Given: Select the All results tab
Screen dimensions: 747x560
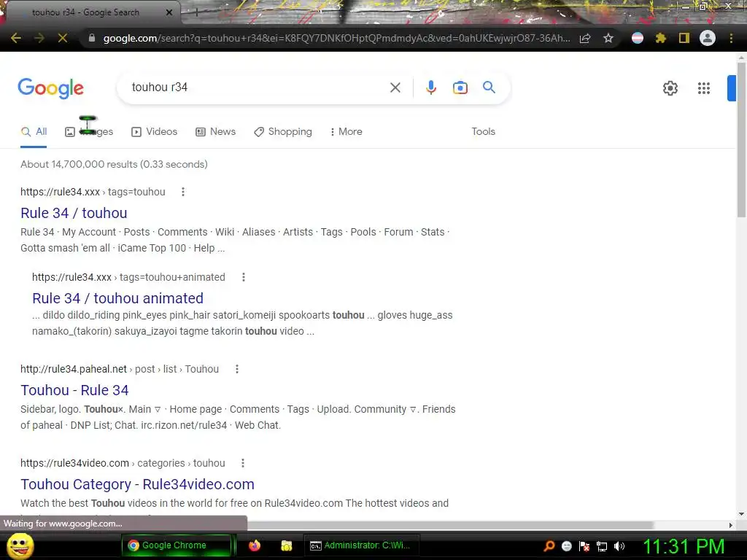Looking at the screenshot, I should pyautogui.click(x=34, y=132).
